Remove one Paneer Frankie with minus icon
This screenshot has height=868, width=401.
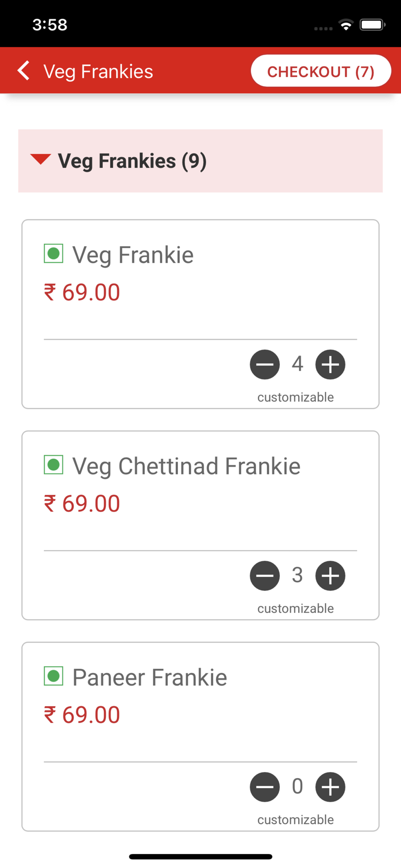click(265, 787)
